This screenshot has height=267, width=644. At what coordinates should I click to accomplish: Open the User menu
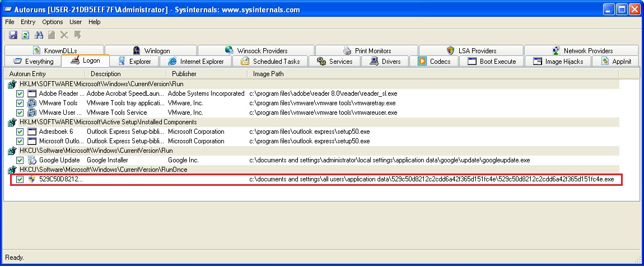76,22
